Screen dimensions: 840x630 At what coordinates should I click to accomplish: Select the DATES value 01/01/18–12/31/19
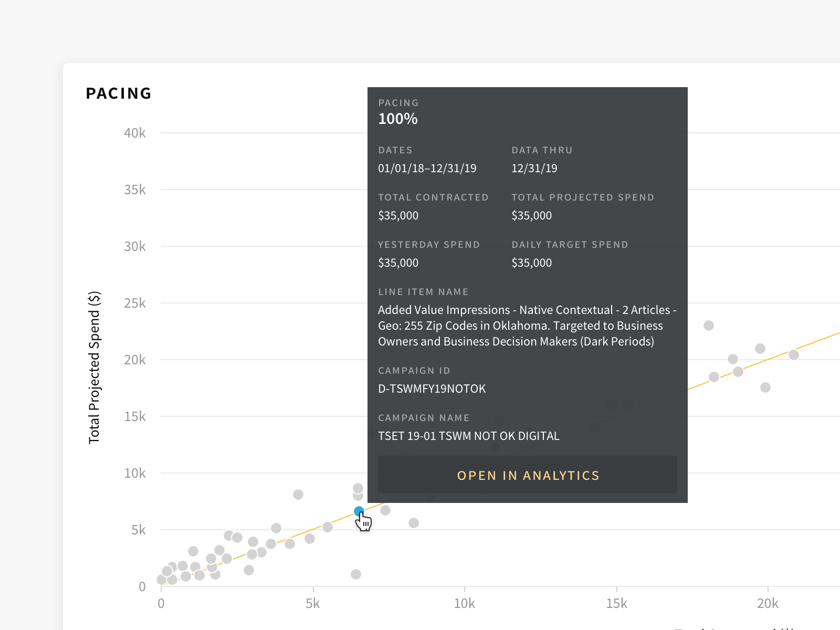(427, 168)
